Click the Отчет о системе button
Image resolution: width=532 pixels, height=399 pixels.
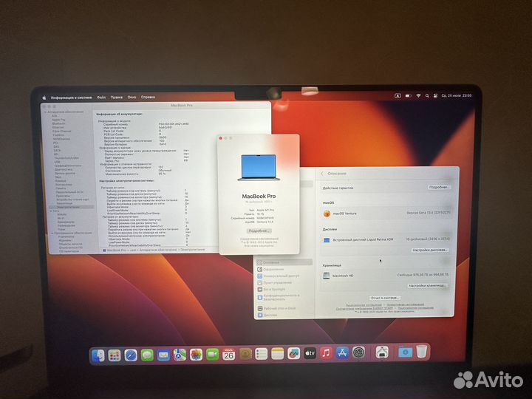385,298
